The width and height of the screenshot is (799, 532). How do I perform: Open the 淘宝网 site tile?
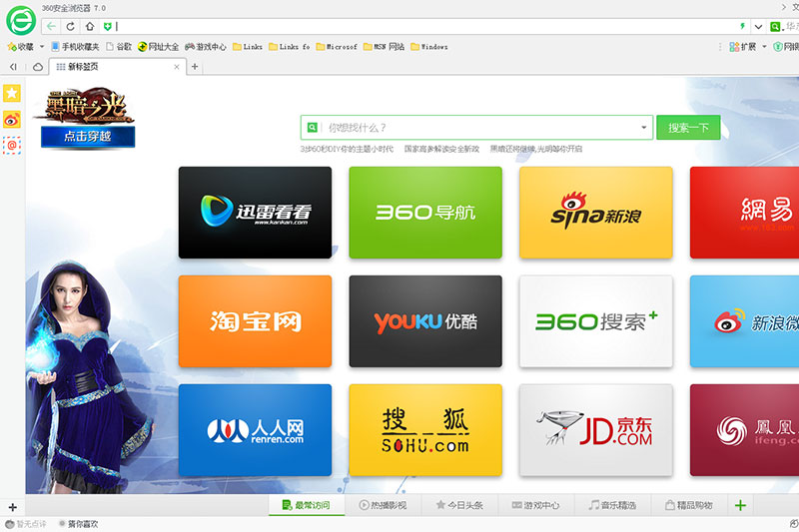(255, 321)
